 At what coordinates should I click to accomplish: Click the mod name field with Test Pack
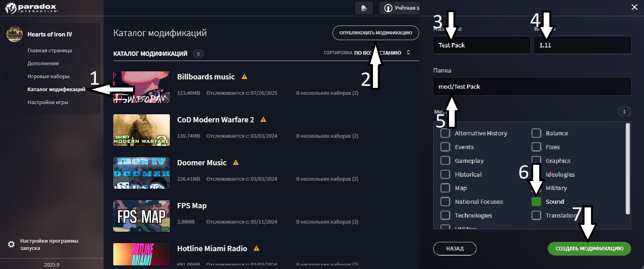click(x=482, y=45)
